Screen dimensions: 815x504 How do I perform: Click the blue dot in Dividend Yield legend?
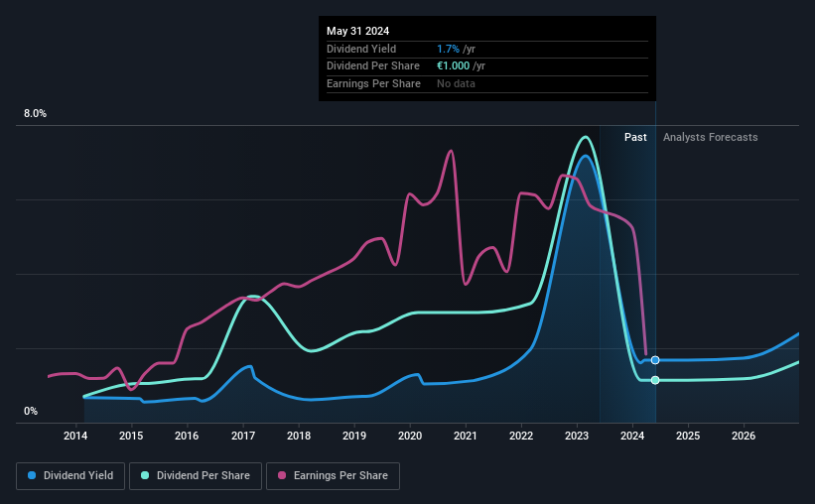[x=32, y=475]
